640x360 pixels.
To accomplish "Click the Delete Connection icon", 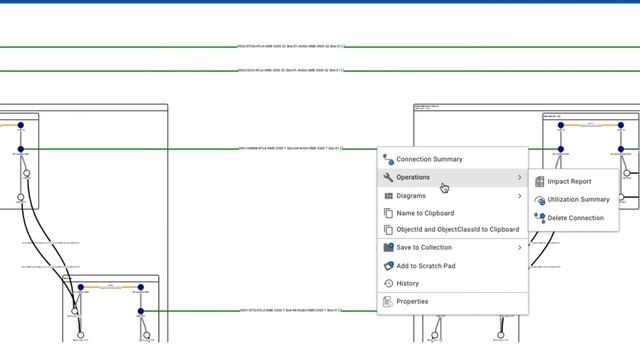I will click(x=540, y=218).
